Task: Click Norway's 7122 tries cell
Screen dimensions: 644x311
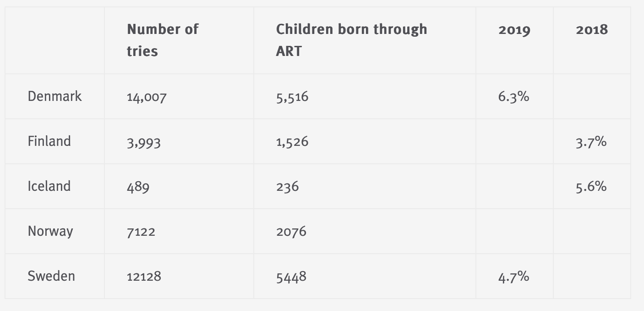Action: [x=141, y=232]
